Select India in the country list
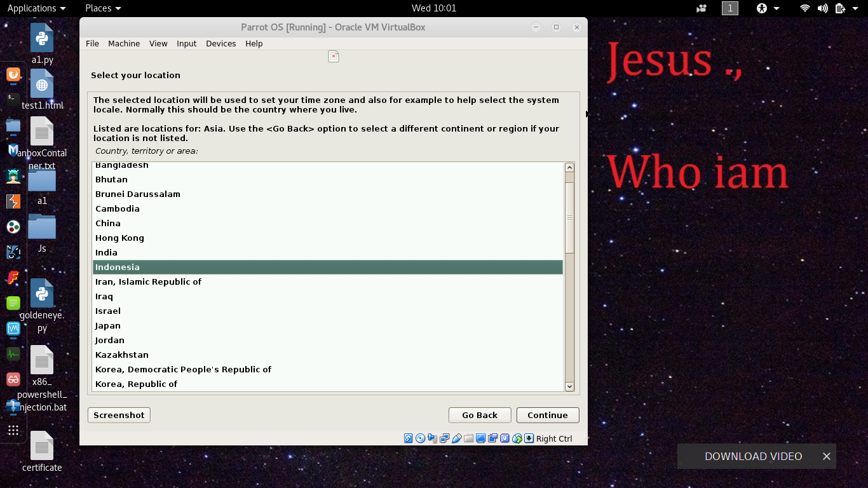 pos(328,252)
